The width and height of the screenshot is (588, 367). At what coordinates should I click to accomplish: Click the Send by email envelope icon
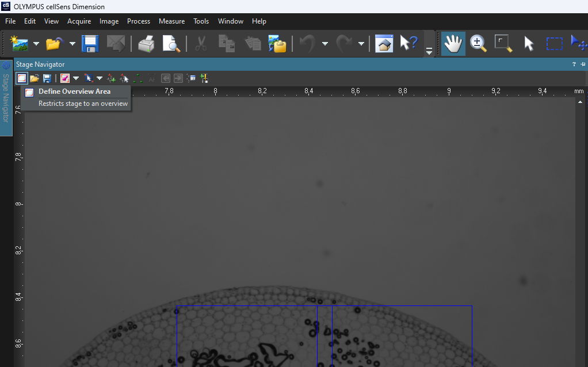point(116,44)
